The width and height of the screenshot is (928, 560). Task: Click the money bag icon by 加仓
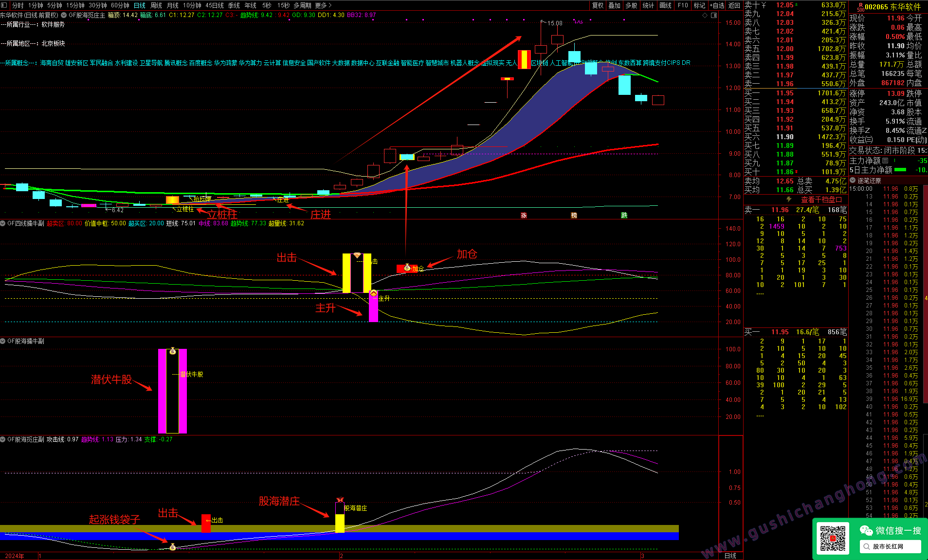click(407, 268)
